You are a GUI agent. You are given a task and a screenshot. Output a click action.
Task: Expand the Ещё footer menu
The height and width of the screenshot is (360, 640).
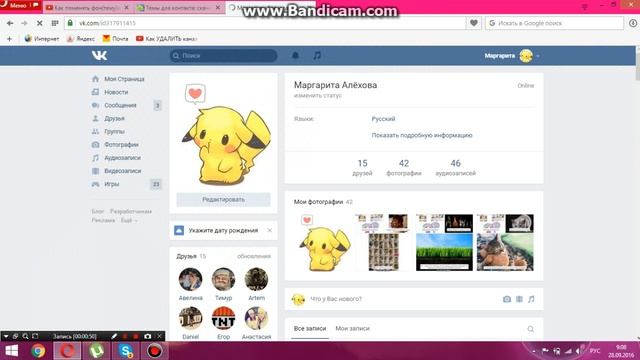point(129,220)
